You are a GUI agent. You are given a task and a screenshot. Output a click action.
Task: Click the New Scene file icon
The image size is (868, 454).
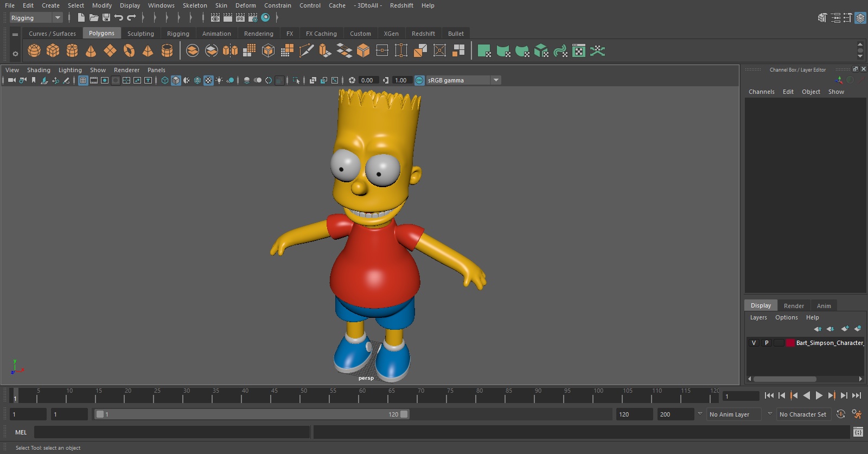click(81, 18)
